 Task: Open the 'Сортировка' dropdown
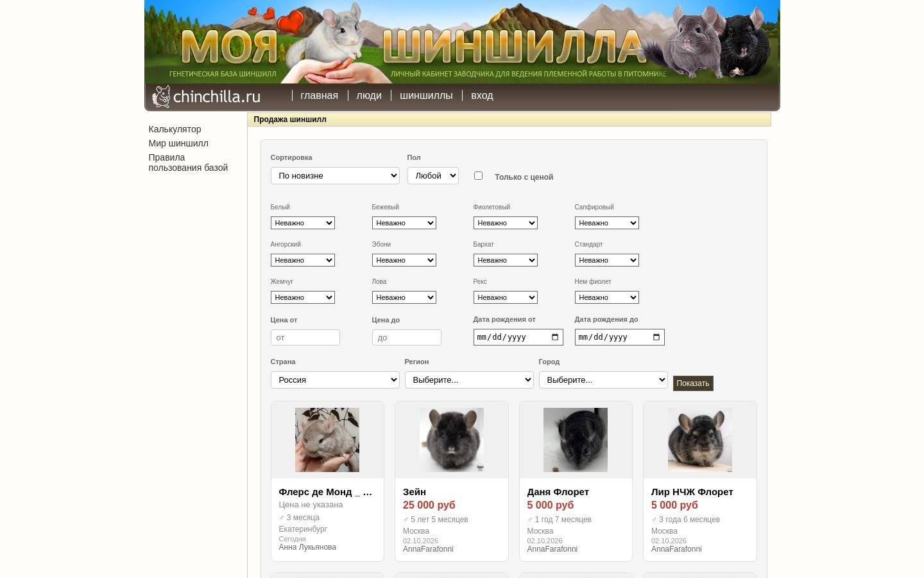point(335,175)
